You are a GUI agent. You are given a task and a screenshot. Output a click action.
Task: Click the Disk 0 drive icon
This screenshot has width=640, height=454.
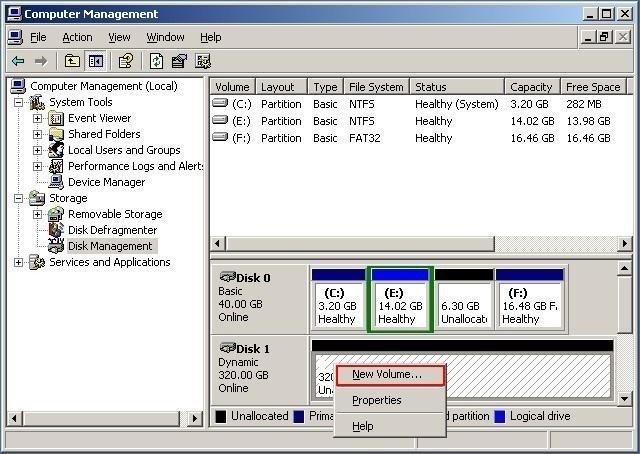228,277
